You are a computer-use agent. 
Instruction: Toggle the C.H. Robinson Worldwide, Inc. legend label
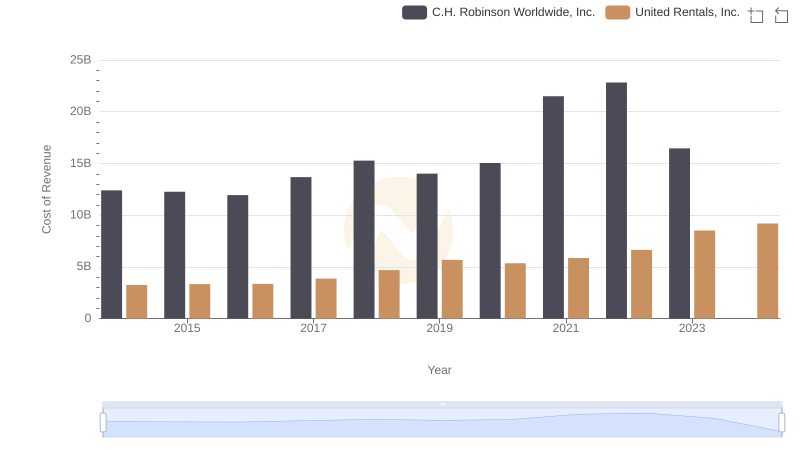(x=513, y=12)
